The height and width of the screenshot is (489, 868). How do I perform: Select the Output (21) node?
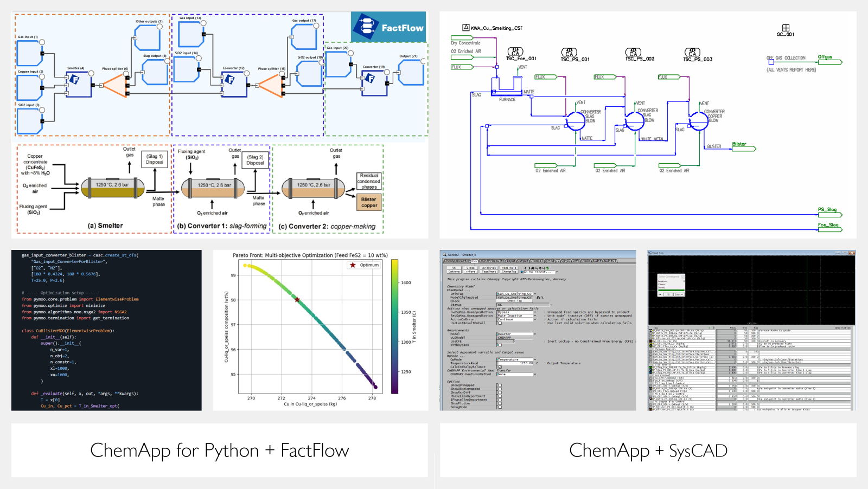coord(411,72)
